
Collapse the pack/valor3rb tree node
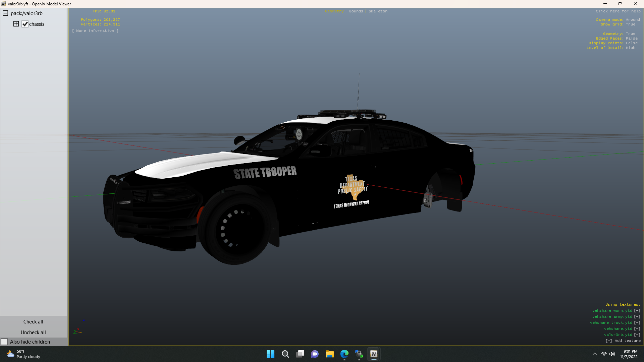[x=5, y=13]
